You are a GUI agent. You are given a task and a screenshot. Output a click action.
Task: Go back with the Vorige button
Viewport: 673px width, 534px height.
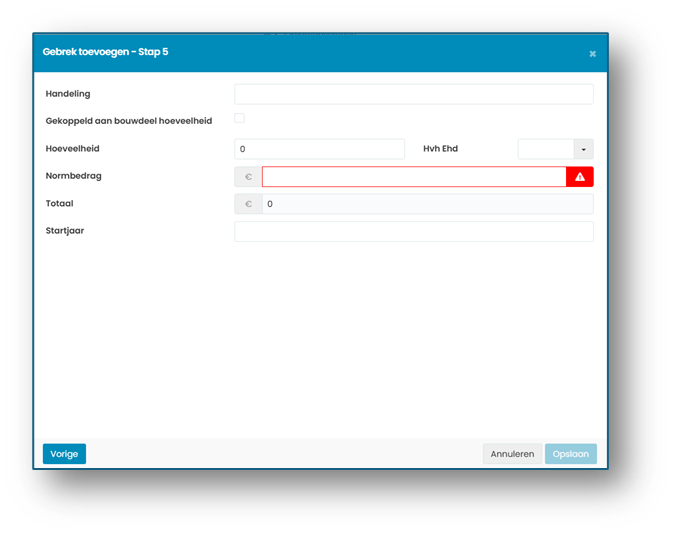(64, 454)
